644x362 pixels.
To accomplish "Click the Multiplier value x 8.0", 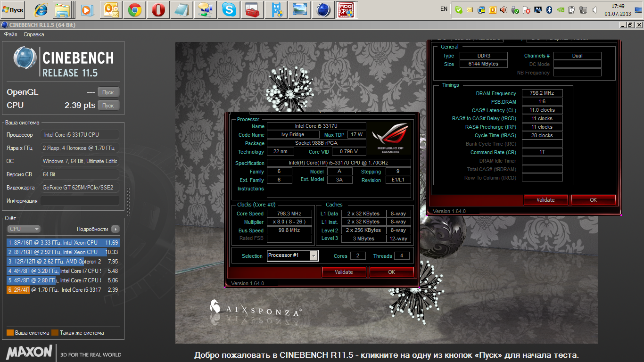I will click(x=289, y=222).
